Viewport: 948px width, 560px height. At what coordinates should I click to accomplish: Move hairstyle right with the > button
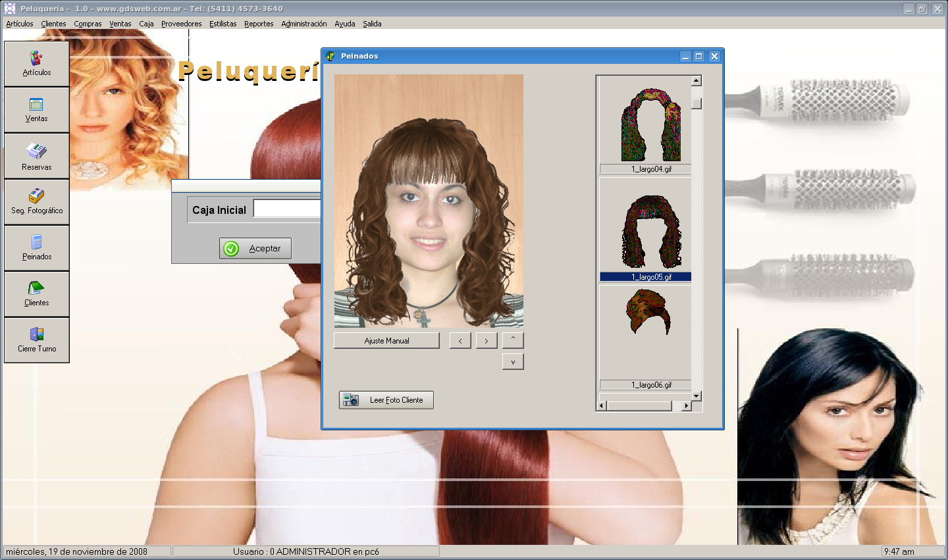[x=487, y=340]
